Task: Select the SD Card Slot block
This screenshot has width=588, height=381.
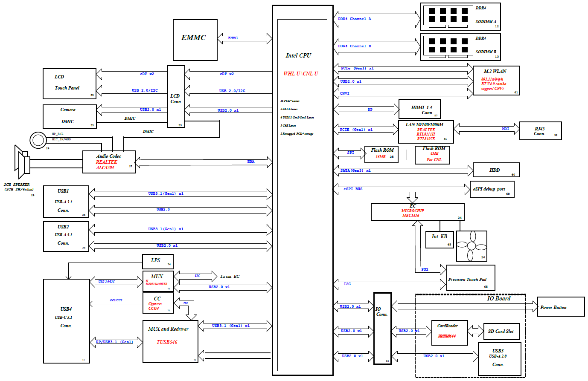Action: point(501,331)
